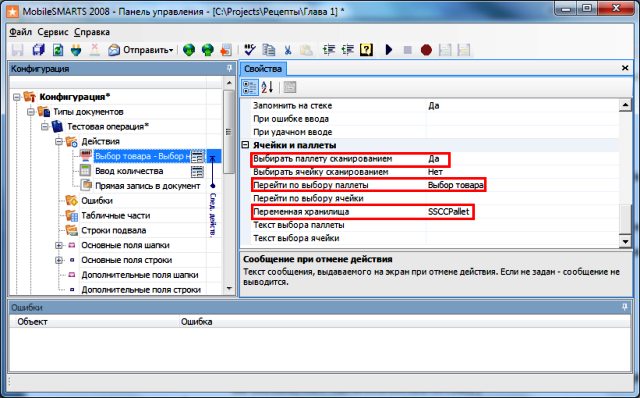Click the second indent lines icon
Image resolution: width=640 pixels, height=398 pixels.
347,50
